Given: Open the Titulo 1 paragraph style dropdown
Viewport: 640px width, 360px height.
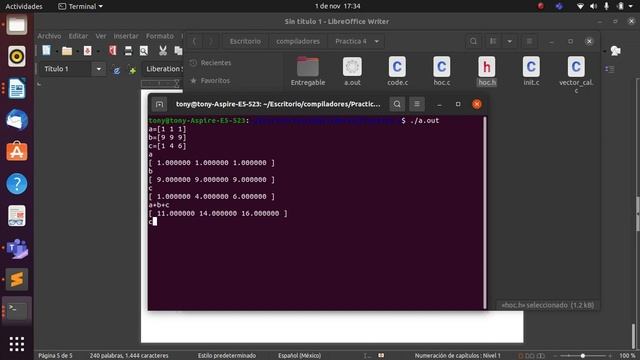Looking at the screenshot, I should point(98,69).
